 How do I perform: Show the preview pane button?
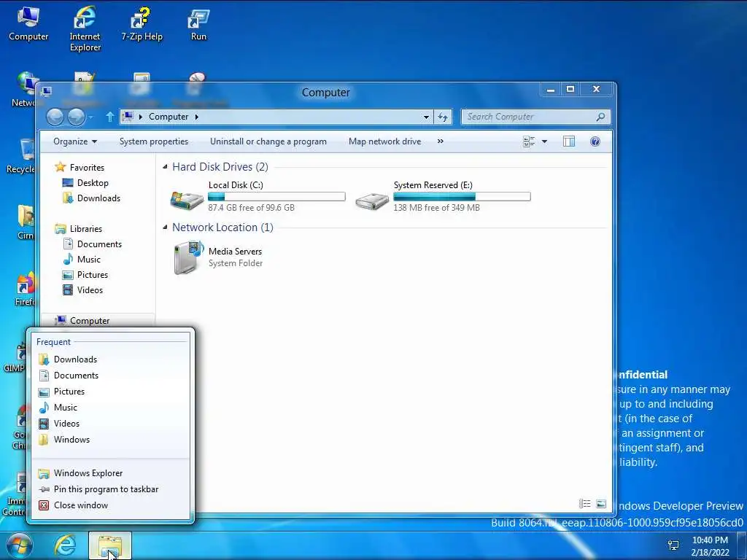pyautogui.click(x=569, y=141)
